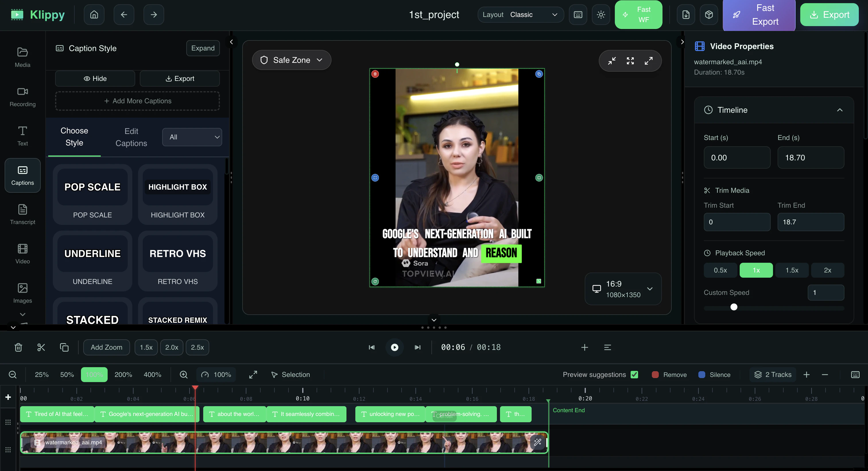Hide the captions with the Hide button

coord(95,78)
